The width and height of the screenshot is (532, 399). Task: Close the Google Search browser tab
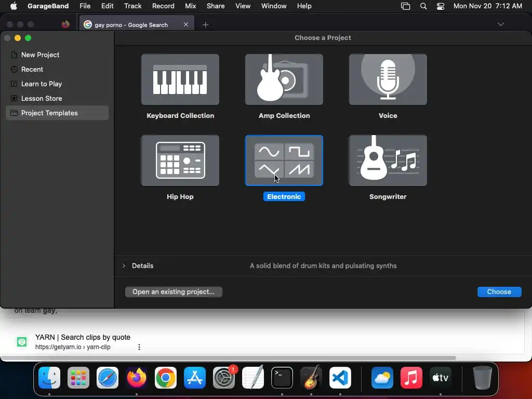pos(186,24)
